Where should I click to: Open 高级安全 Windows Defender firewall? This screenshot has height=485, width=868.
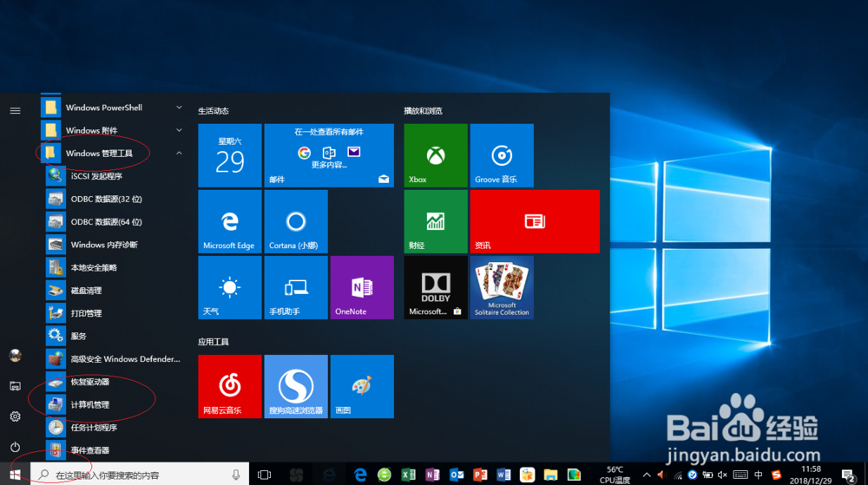[x=113, y=359]
